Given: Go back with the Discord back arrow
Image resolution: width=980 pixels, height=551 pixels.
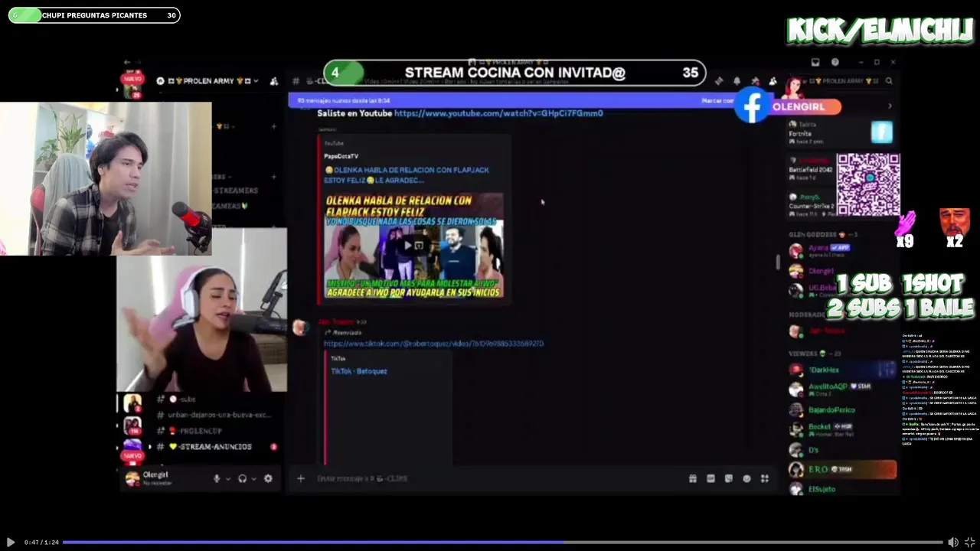Looking at the screenshot, I should (x=127, y=62).
